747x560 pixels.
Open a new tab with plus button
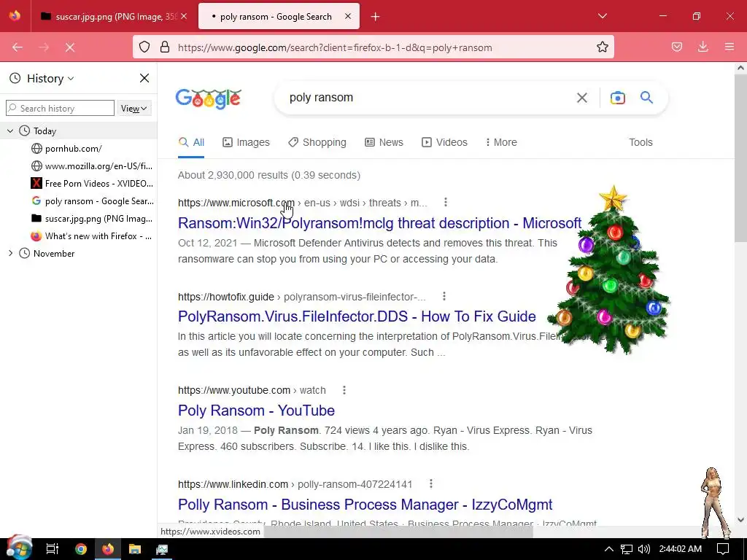click(376, 17)
